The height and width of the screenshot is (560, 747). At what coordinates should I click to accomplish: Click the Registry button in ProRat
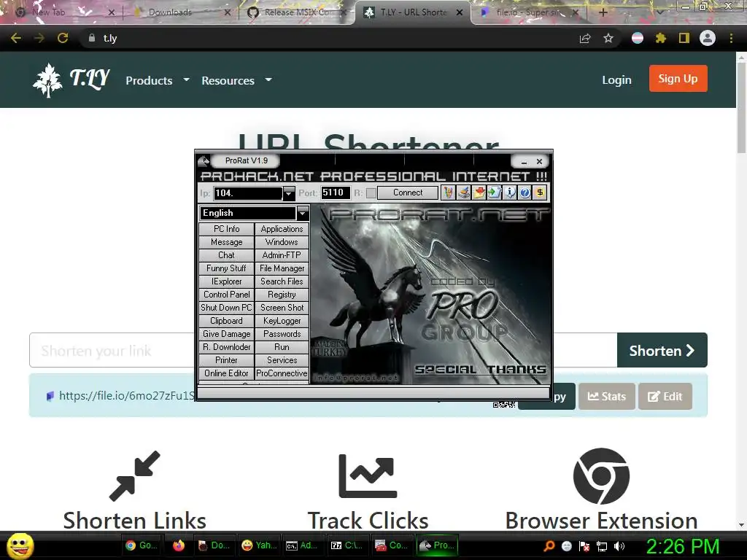pyautogui.click(x=282, y=295)
